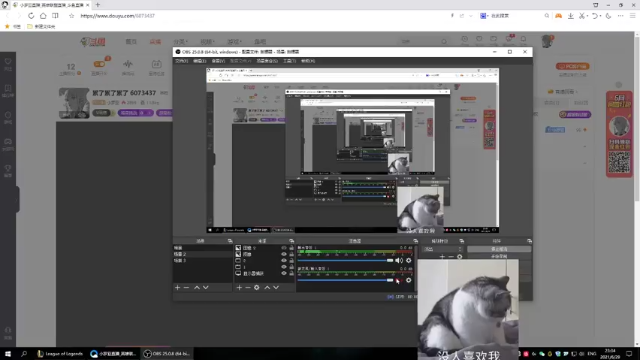Adjust microphone volume slider in mixer

345,280
